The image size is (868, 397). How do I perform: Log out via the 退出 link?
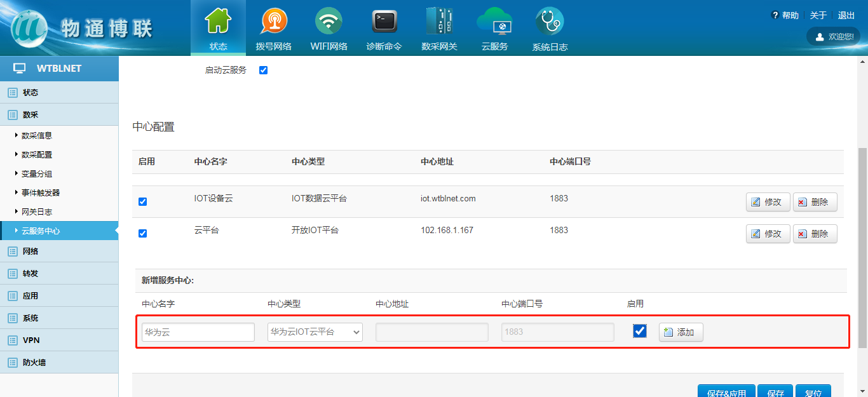846,15
